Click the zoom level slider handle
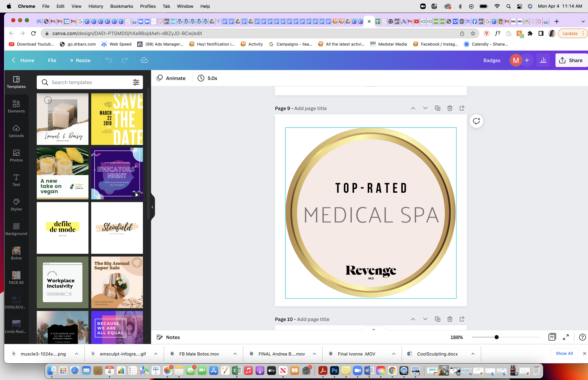The height and width of the screenshot is (380, 588). tap(496, 337)
